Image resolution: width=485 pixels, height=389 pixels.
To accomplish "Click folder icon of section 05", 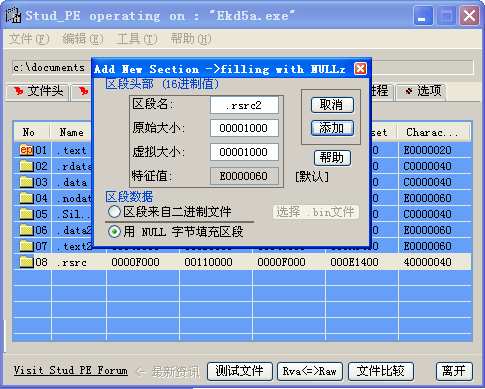I will click(x=27, y=214).
